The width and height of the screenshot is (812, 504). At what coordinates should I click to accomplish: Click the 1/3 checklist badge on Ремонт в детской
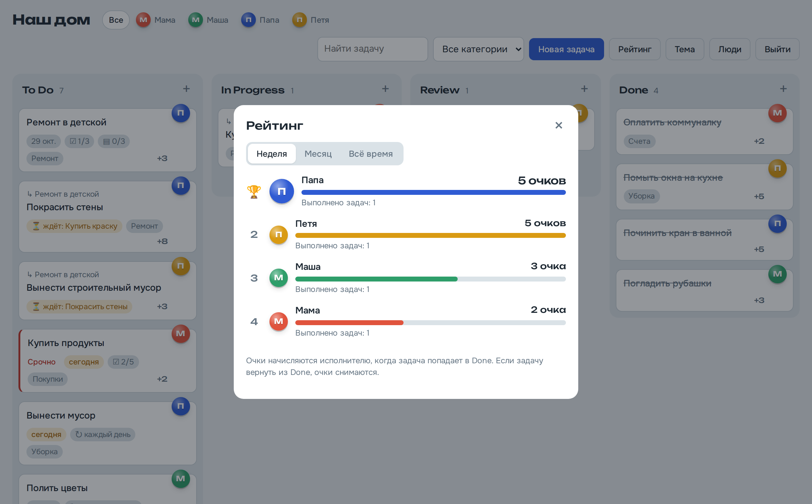pyautogui.click(x=79, y=141)
